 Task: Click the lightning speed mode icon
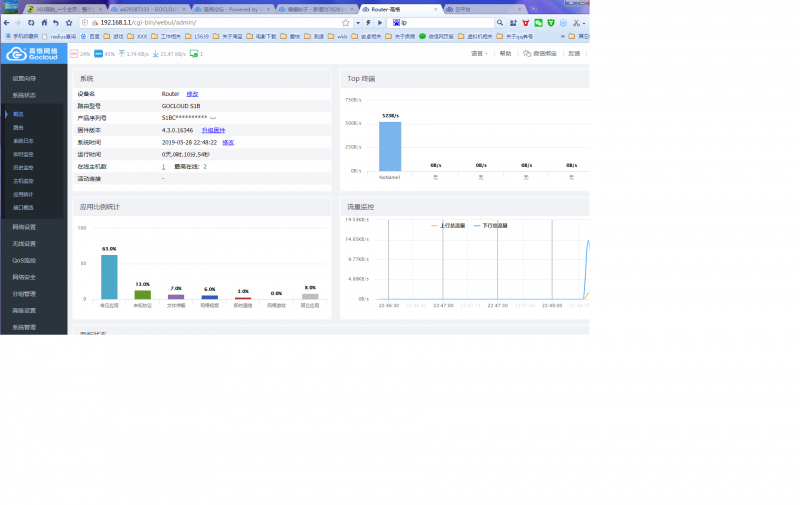[368, 22]
